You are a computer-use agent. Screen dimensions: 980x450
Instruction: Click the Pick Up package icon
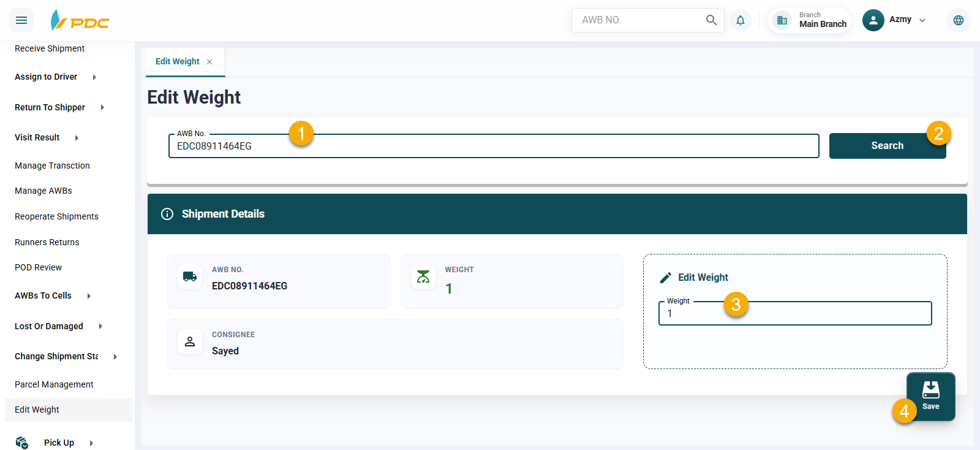point(22,443)
